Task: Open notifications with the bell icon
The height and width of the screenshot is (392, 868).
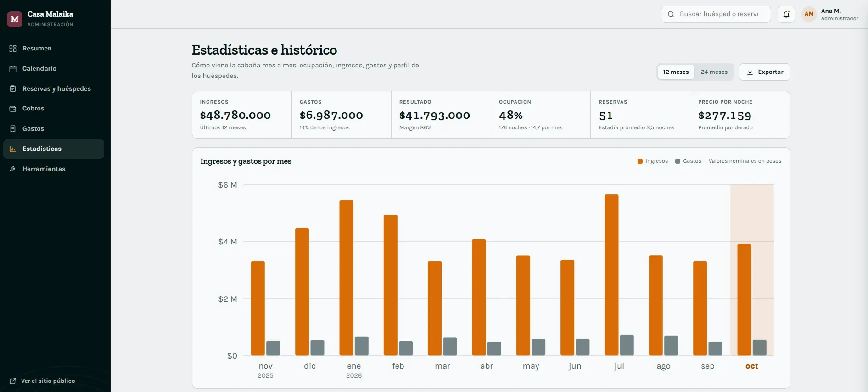Action: pyautogui.click(x=786, y=14)
